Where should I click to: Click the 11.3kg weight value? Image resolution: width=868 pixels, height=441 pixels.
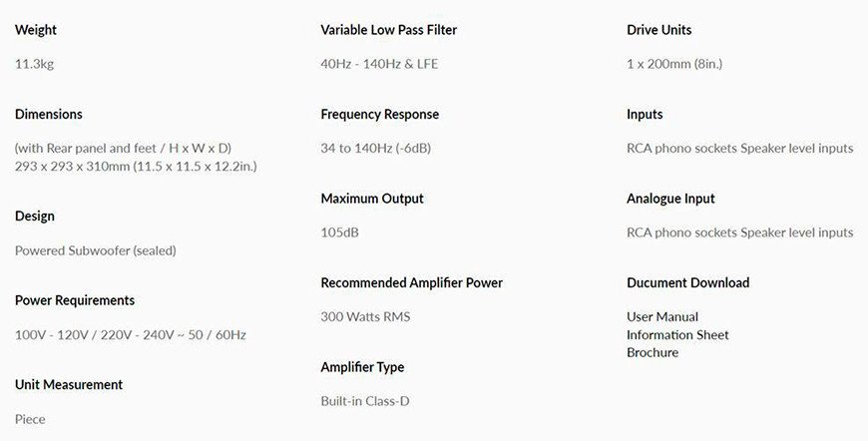(x=35, y=65)
